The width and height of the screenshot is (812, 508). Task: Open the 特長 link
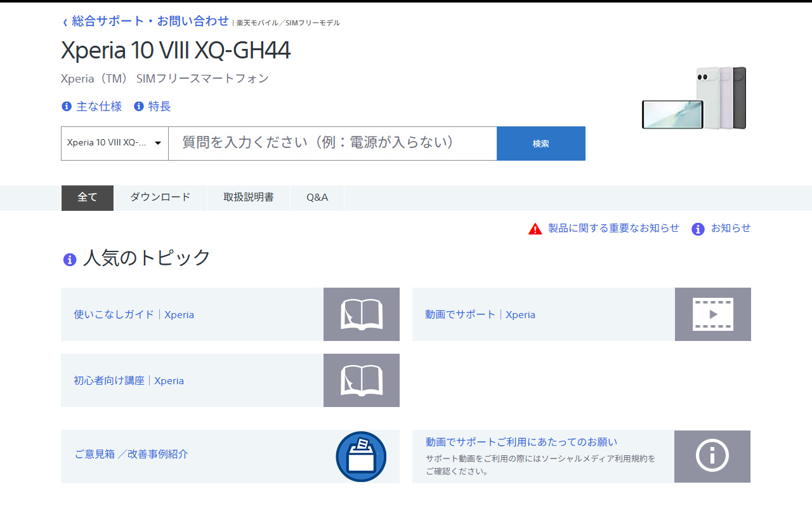pos(160,107)
